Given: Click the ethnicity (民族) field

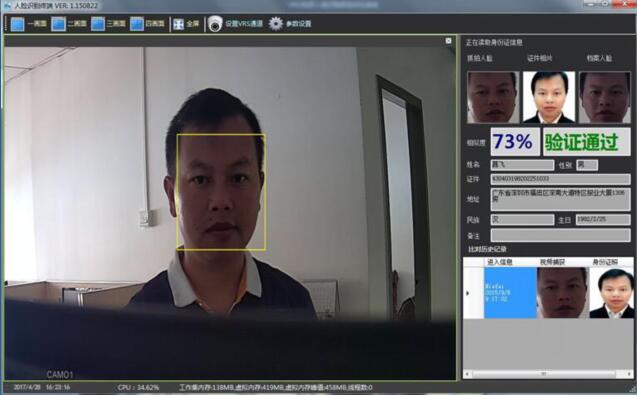Looking at the screenshot, I should [522, 220].
